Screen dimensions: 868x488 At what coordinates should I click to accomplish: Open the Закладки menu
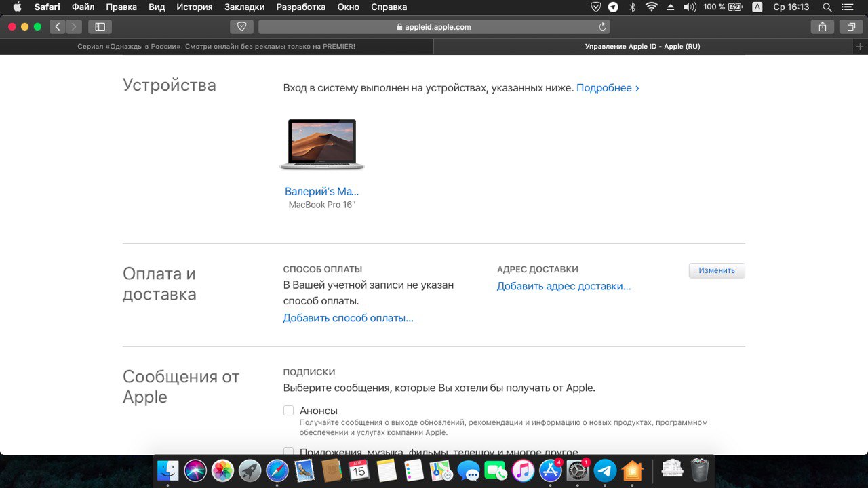(245, 7)
